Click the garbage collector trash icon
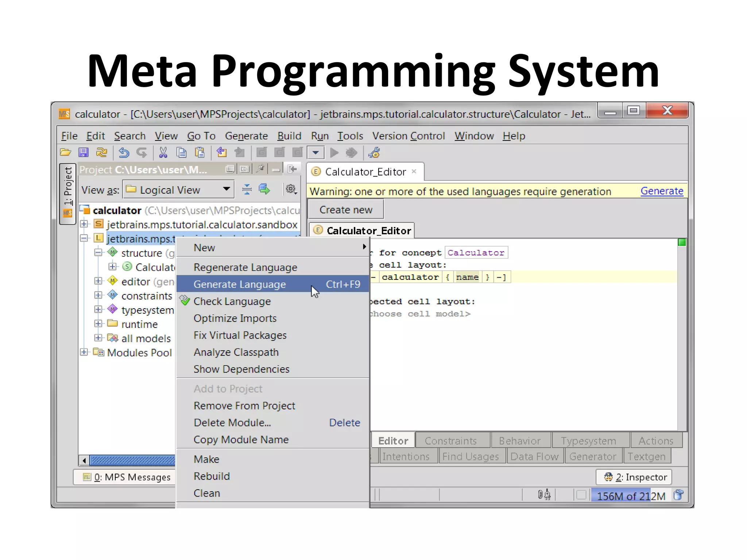This screenshot has width=747, height=560. pyautogui.click(x=678, y=495)
